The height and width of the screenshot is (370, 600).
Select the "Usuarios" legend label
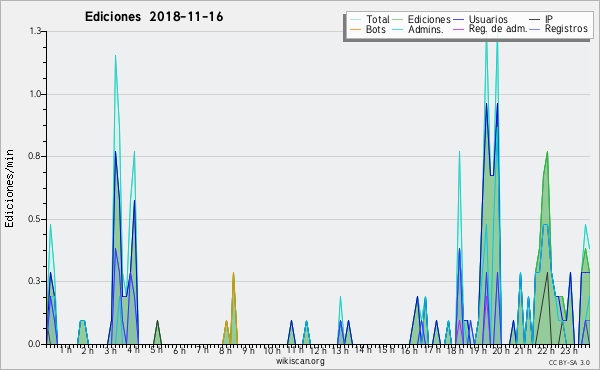pyautogui.click(x=488, y=19)
